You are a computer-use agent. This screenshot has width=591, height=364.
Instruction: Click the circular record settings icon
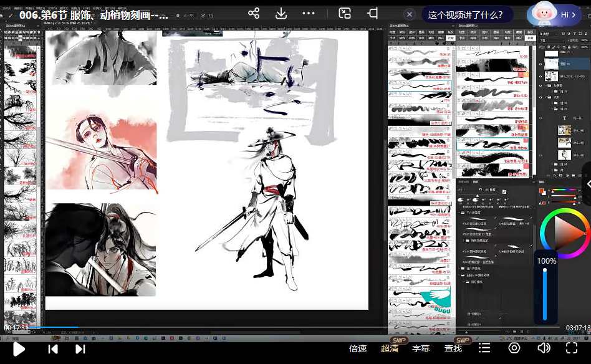click(x=514, y=348)
